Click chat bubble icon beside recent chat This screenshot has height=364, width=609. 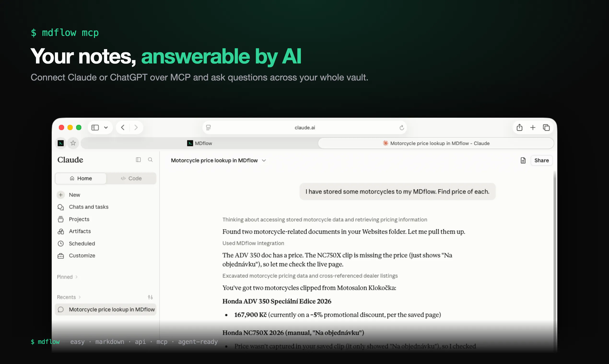click(x=61, y=310)
